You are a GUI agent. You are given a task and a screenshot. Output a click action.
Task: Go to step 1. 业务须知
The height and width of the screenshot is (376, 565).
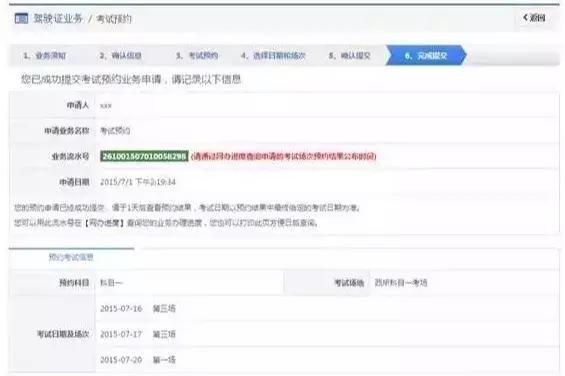click(x=45, y=56)
